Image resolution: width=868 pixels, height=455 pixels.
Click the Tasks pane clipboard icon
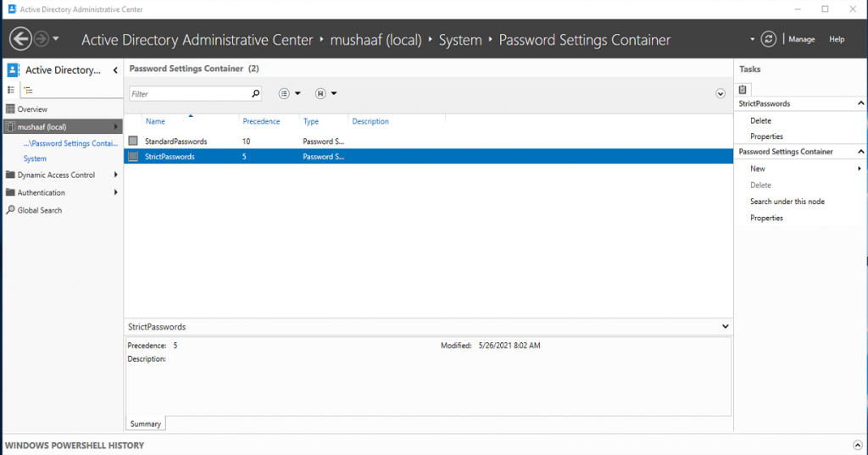click(x=743, y=90)
